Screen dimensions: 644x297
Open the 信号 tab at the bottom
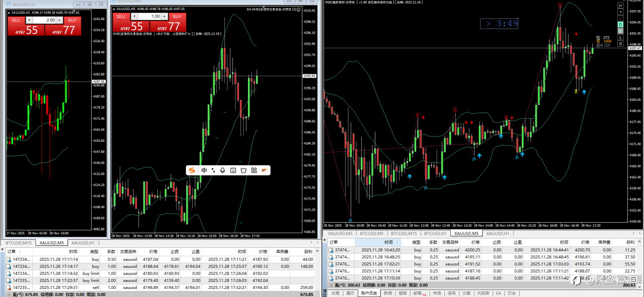click(x=451, y=293)
